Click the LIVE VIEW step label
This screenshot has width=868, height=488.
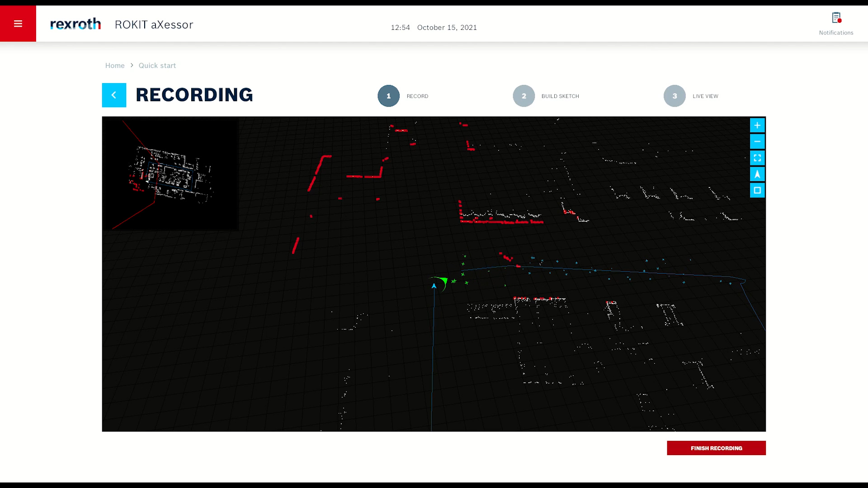click(705, 96)
